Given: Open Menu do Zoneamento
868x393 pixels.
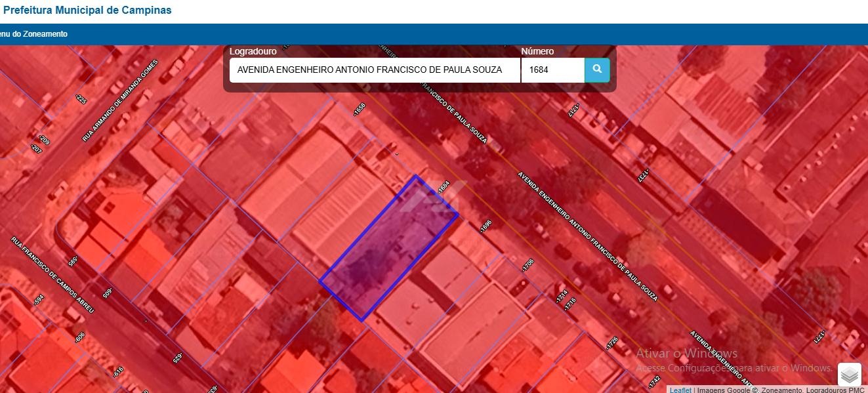Looking at the screenshot, I should (33, 34).
